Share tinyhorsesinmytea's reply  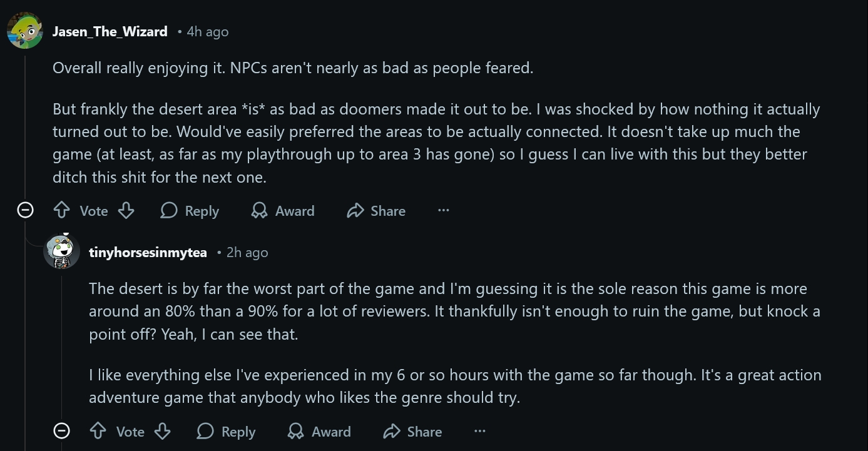point(412,432)
